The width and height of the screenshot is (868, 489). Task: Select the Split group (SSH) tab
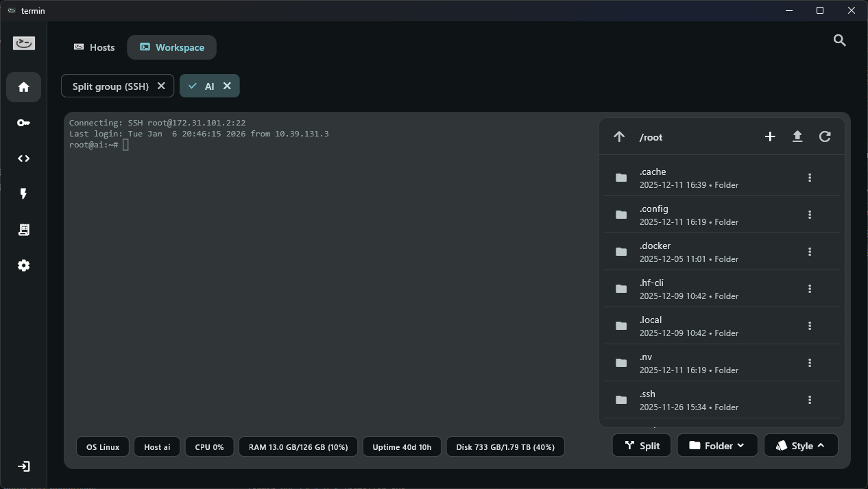point(110,86)
